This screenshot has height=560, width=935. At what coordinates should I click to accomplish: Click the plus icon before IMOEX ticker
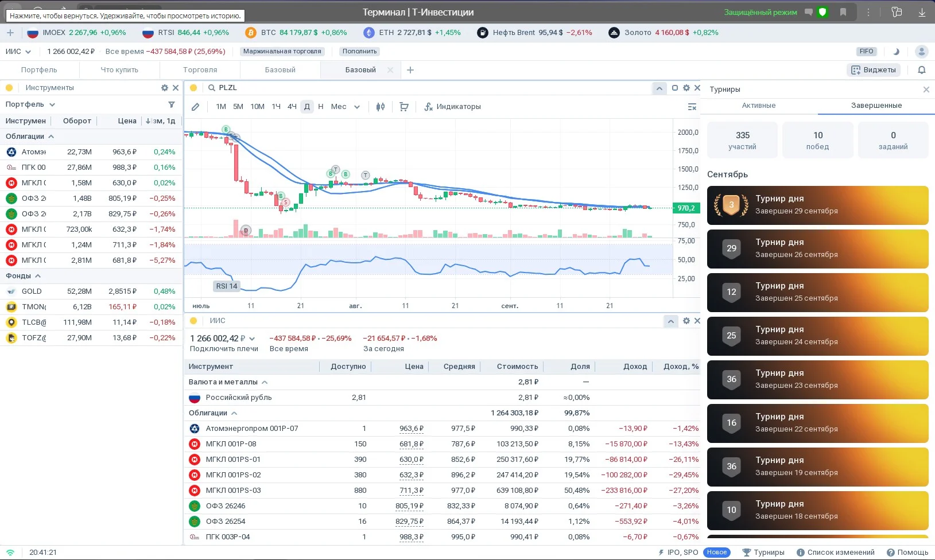coord(10,33)
